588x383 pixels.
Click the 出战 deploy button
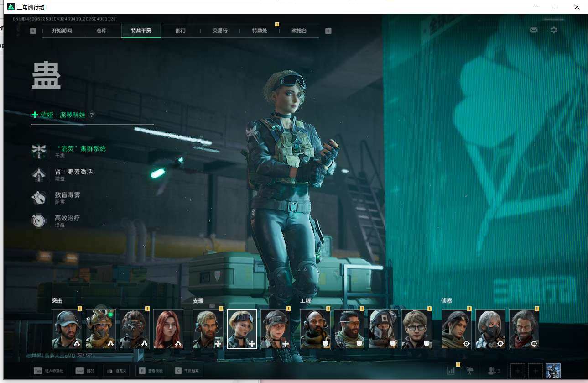coord(85,371)
